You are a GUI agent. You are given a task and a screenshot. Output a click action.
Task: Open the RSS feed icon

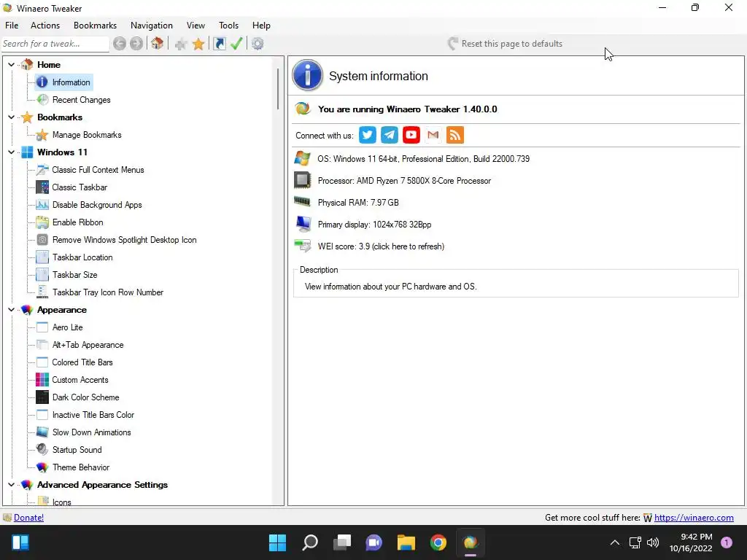pyautogui.click(x=455, y=135)
